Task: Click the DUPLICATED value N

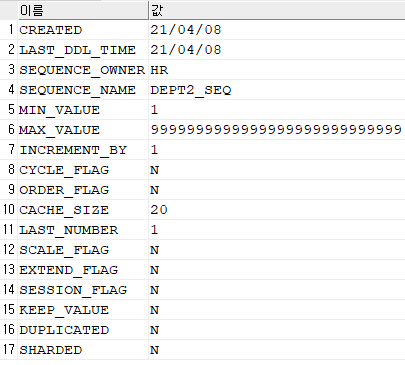Action: click(x=277, y=330)
